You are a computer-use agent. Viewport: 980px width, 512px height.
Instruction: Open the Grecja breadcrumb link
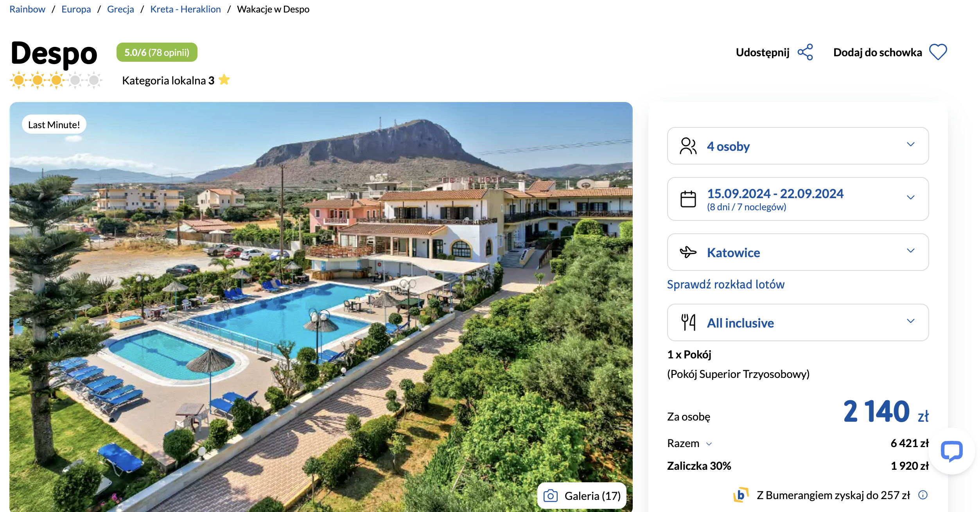point(120,9)
